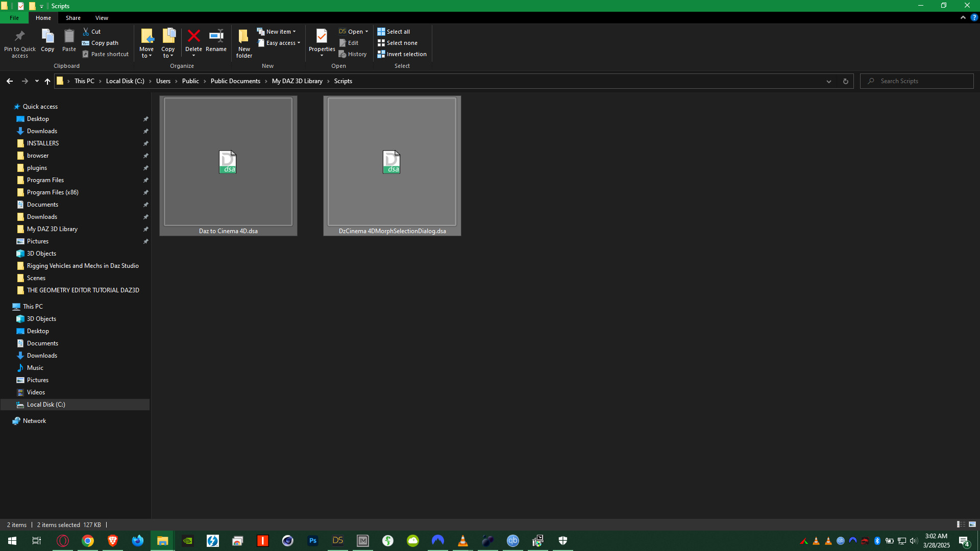Screen dimensions: 980x551
Task: Open Google Chrome from the taskbar
Action: tap(88, 541)
